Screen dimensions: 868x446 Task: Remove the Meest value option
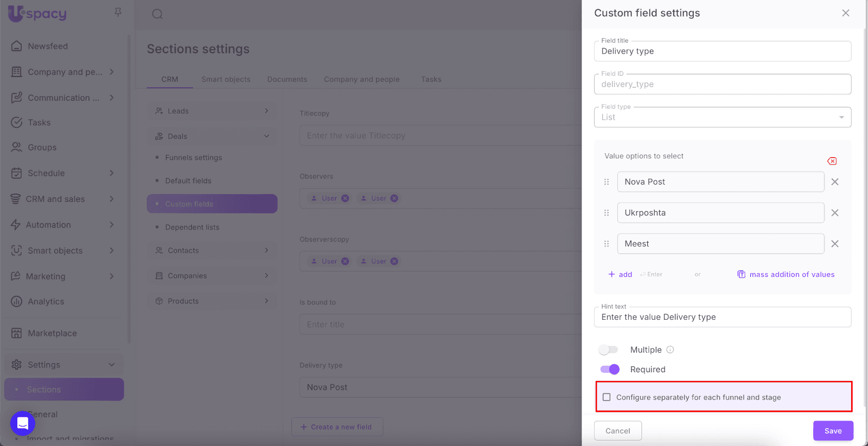click(x=835, y=244)
